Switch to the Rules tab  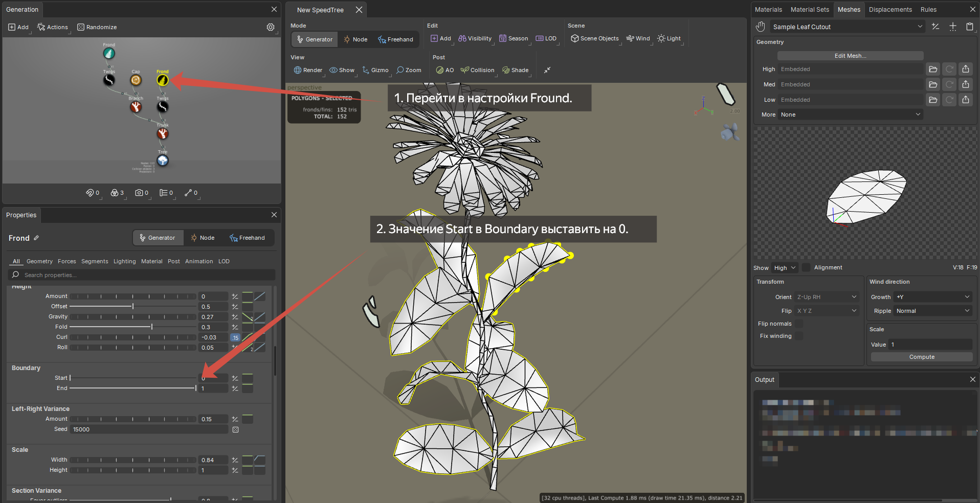click(928, 10)
